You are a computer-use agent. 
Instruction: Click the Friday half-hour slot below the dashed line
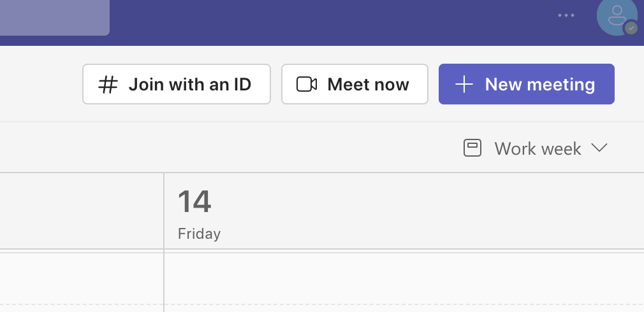pyautogui.click(x=404, y=308)
